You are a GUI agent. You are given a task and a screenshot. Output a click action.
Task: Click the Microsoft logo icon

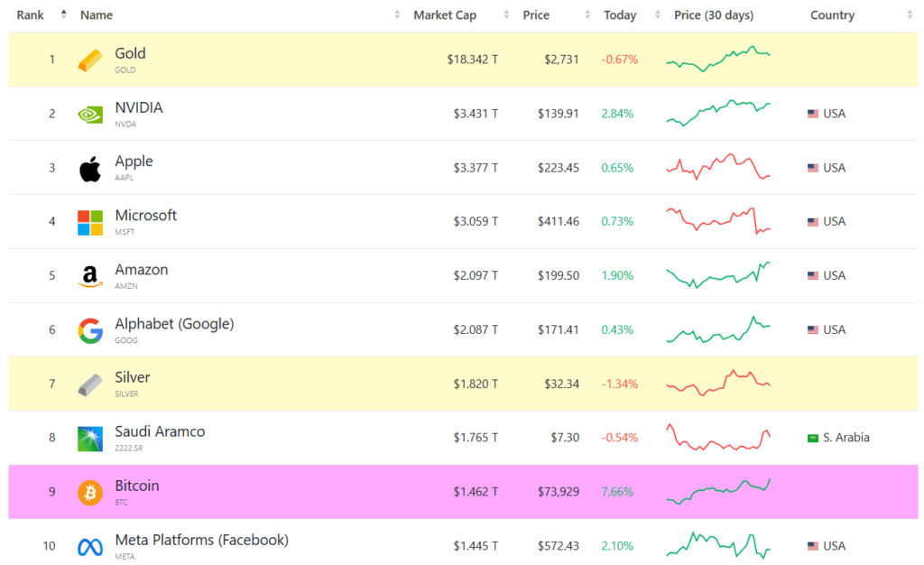tap(90, 223)
